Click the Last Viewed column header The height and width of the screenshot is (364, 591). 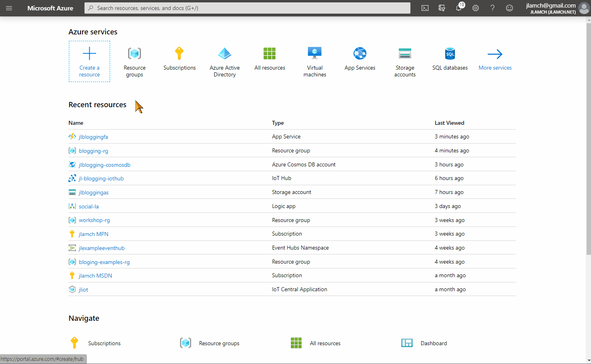tap(449, 123)
